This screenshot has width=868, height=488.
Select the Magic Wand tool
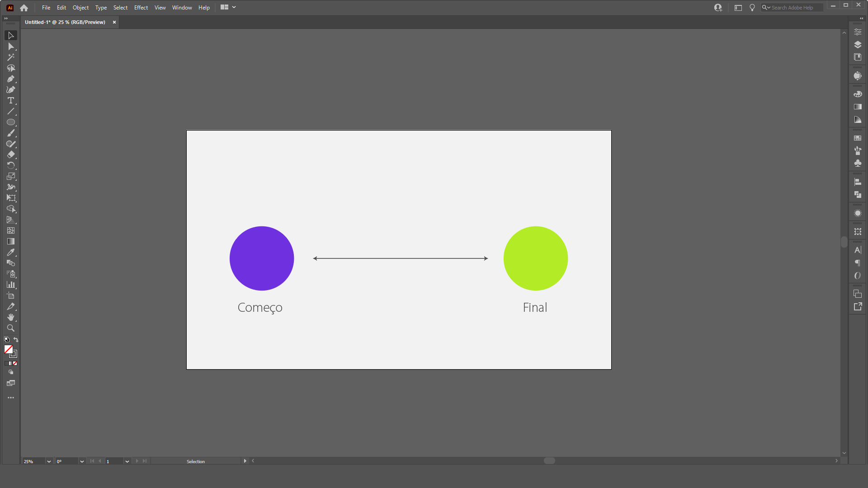[x=11, y=57]
